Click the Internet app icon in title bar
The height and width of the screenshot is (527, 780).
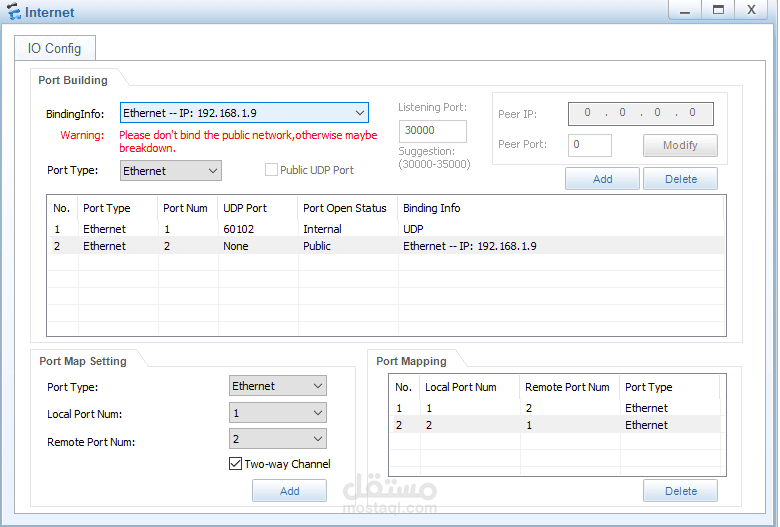pos(14,11)
